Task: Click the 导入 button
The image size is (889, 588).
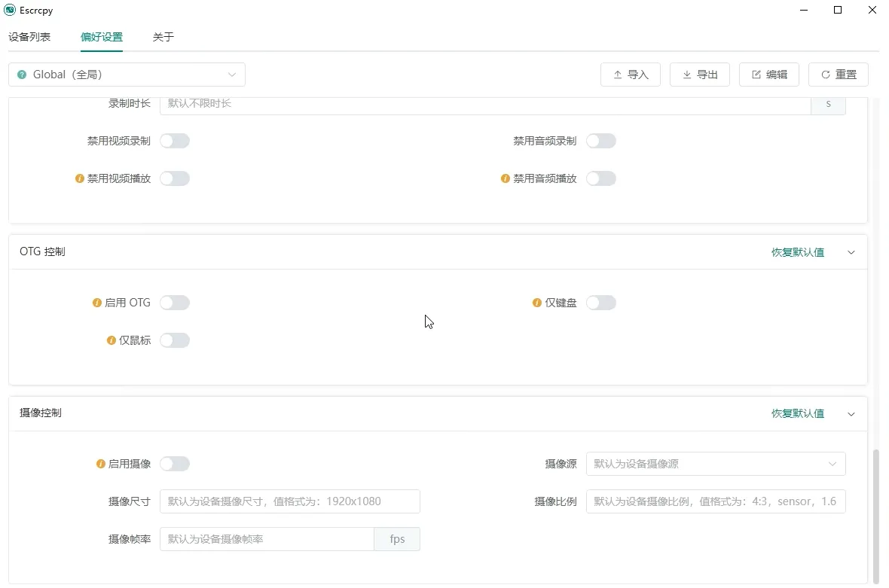Action: [x=631, y=75]
